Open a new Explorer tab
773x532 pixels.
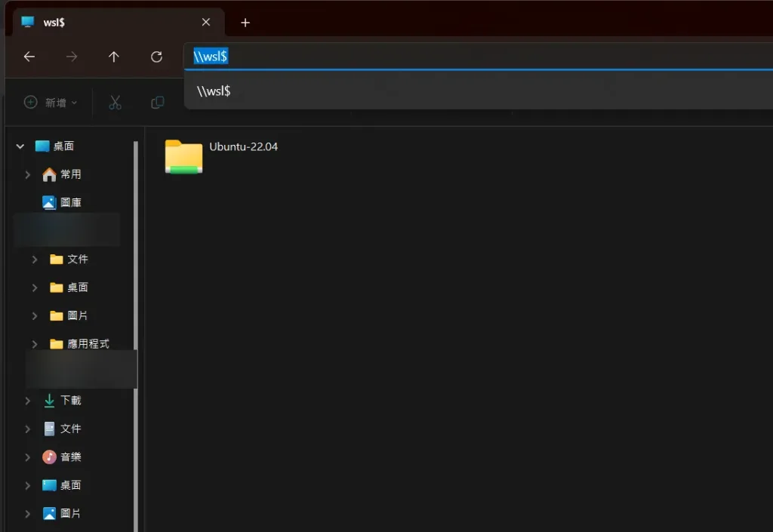click(245, 23)
